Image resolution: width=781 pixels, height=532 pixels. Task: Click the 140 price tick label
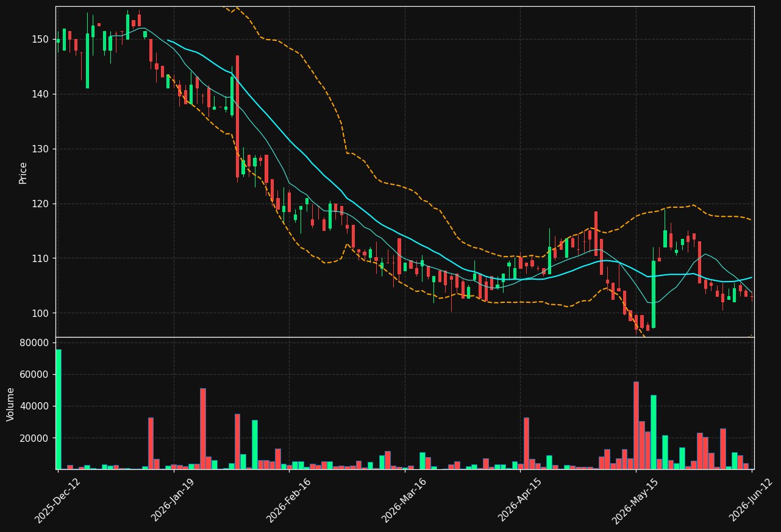coord(40,94)
